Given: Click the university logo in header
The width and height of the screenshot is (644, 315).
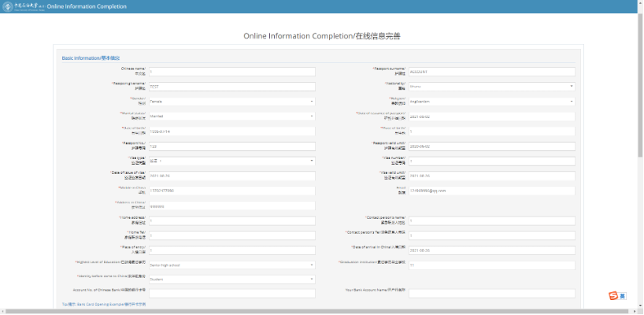Looking at the screenshot, I should tap(24, 6).
